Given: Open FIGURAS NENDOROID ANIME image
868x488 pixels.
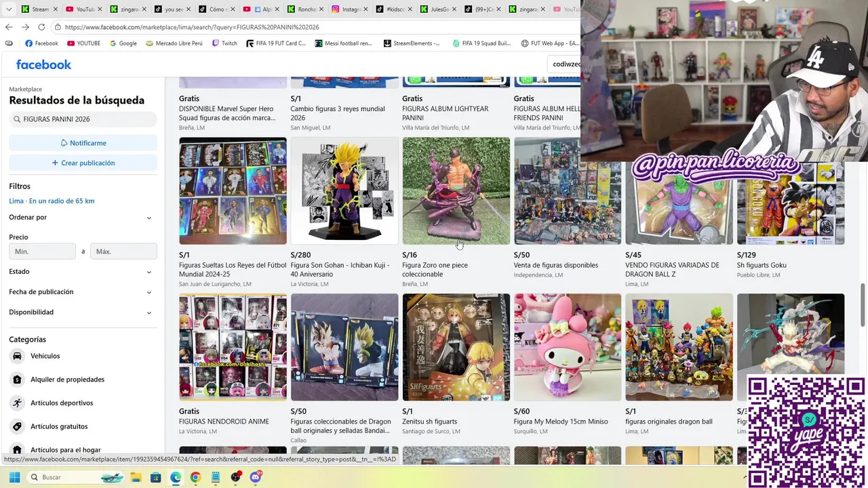Looking at the screenshot, I should click(233, 347).
